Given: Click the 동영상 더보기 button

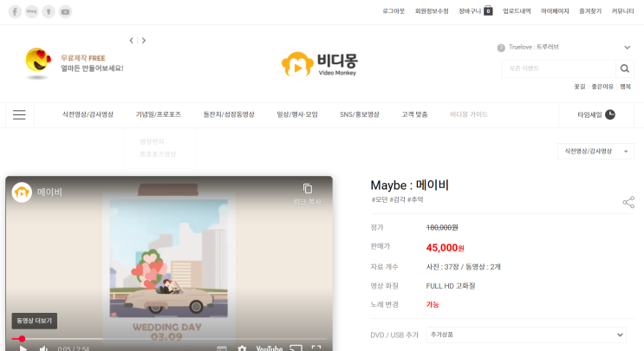Looking at the screenshot, I should click(x=35, y=321).
